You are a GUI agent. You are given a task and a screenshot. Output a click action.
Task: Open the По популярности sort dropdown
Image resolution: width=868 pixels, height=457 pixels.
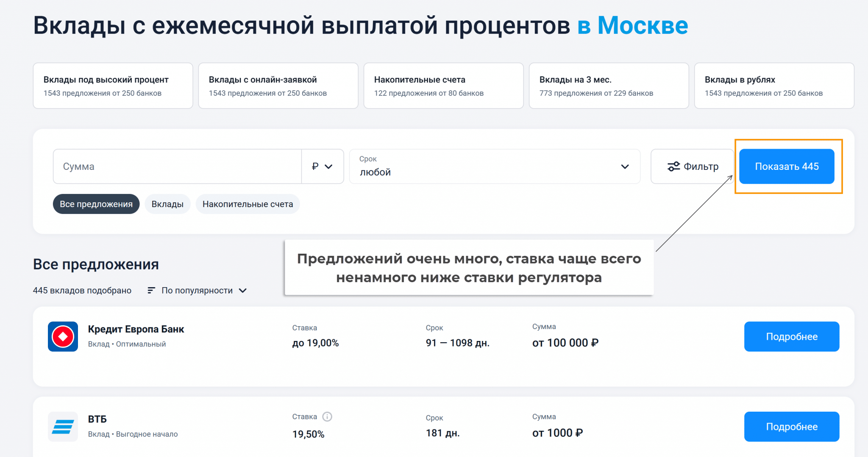203,291
